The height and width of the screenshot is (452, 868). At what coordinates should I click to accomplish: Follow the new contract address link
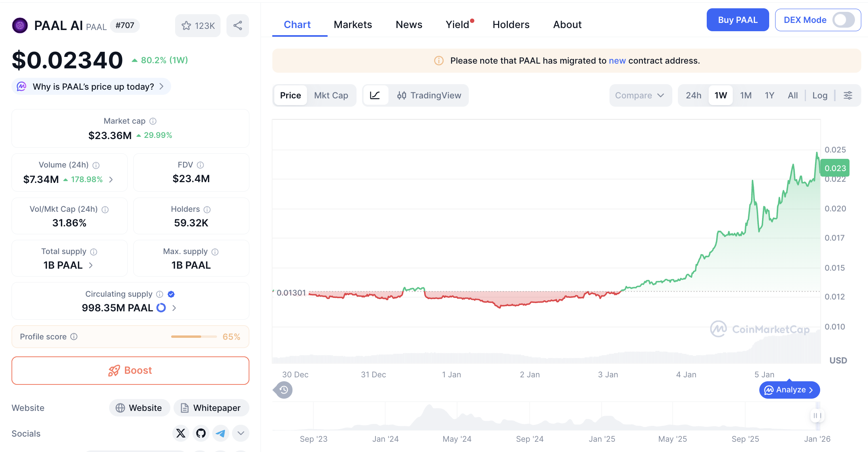click(x=617, y=60)
